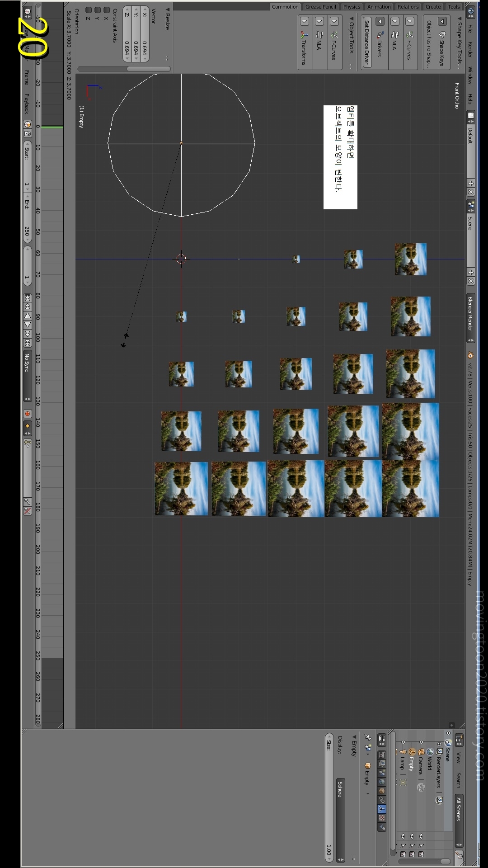Click the Outliner search magnifier icon
The width and height of the screenshot is (488, 868).
click(x=459, y=855)
